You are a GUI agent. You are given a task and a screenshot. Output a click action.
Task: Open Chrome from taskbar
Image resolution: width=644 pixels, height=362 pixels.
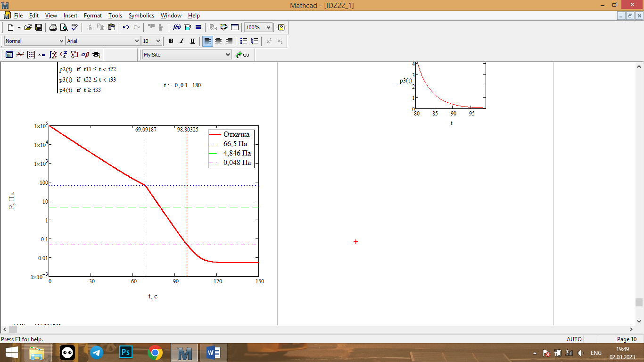pyautogui.click(x=155, y=353)
